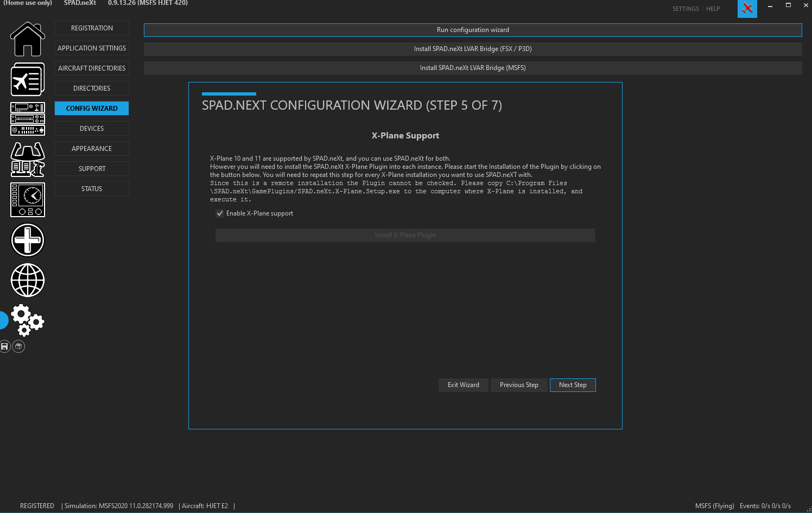Open the radio panels device icon

28,119
